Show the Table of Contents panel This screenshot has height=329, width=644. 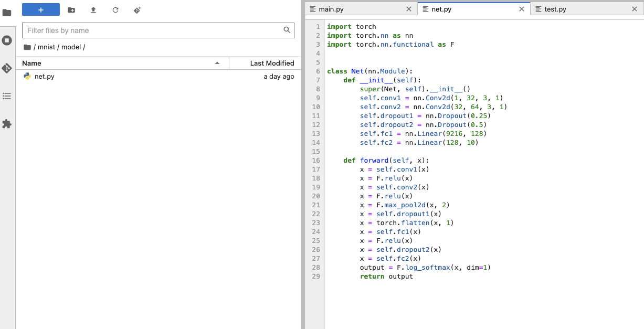point(7,96)
